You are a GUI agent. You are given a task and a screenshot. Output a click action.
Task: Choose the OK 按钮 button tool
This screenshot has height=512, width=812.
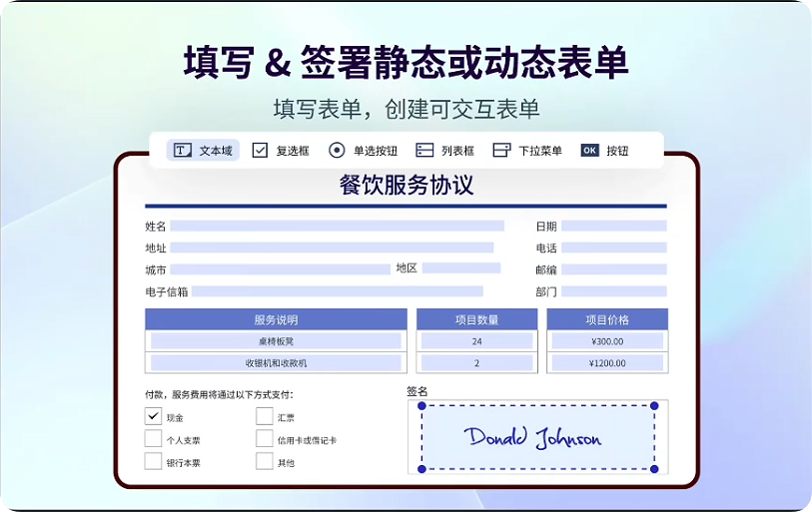604,151
